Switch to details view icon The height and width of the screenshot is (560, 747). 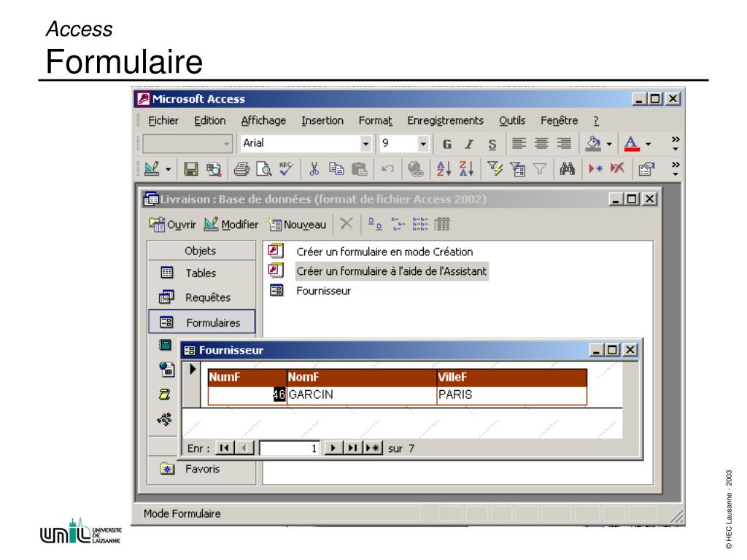click(441, 224)
